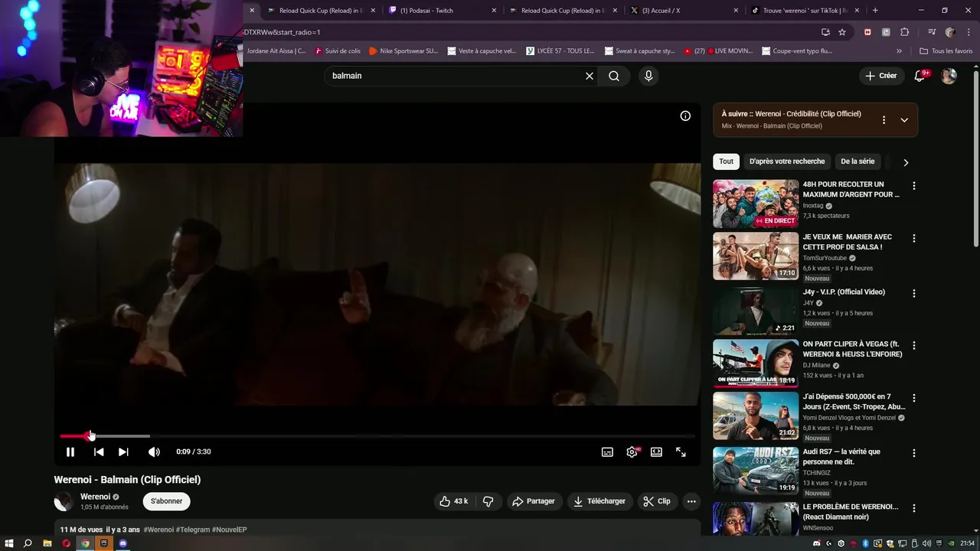Click the search magnifier button
Screen dimensions: 980x551
coord(614,76)
